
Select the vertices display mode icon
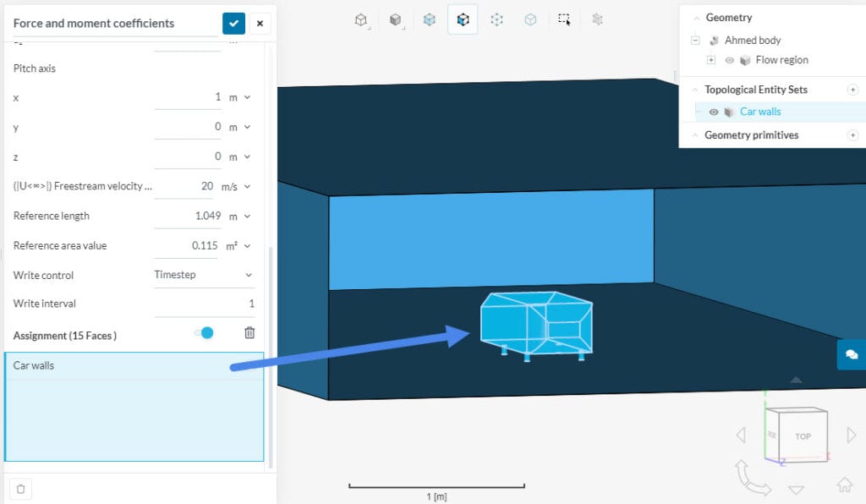[x=496, y=19]
